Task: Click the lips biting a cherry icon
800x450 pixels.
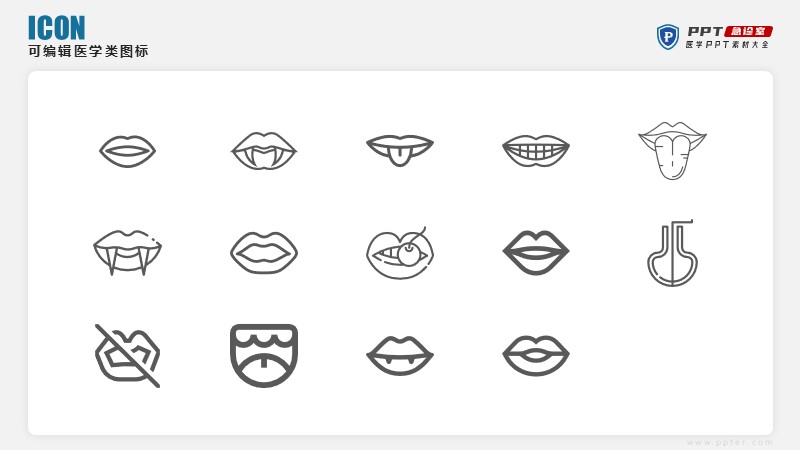Action: click(400, 253)
